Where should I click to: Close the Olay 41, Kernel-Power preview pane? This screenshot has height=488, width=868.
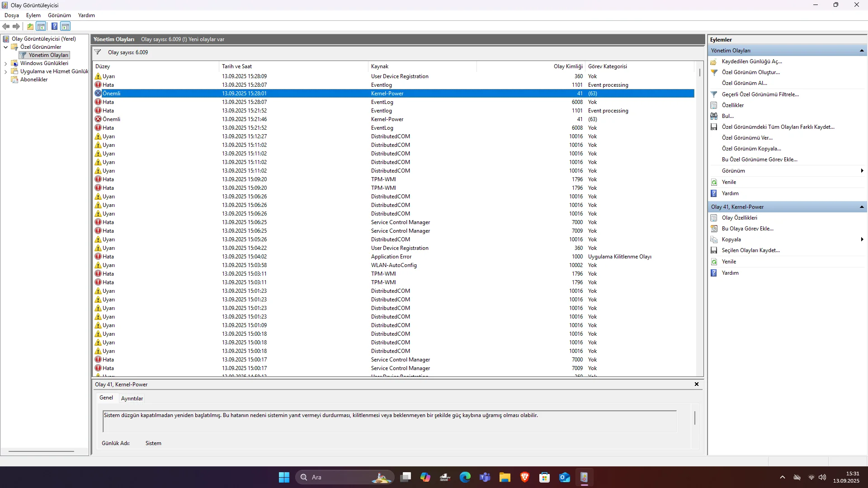tap(697, 384)
